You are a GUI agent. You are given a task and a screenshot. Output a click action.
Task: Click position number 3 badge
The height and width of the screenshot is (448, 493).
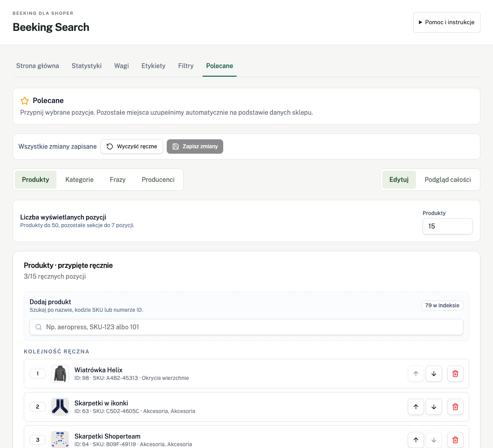pos(37,440)
